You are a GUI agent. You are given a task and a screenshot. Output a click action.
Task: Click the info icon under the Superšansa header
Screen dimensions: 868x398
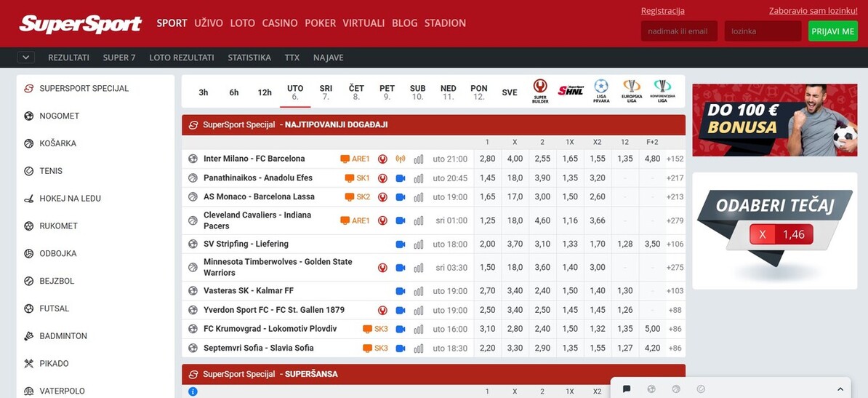click(193, 391)
